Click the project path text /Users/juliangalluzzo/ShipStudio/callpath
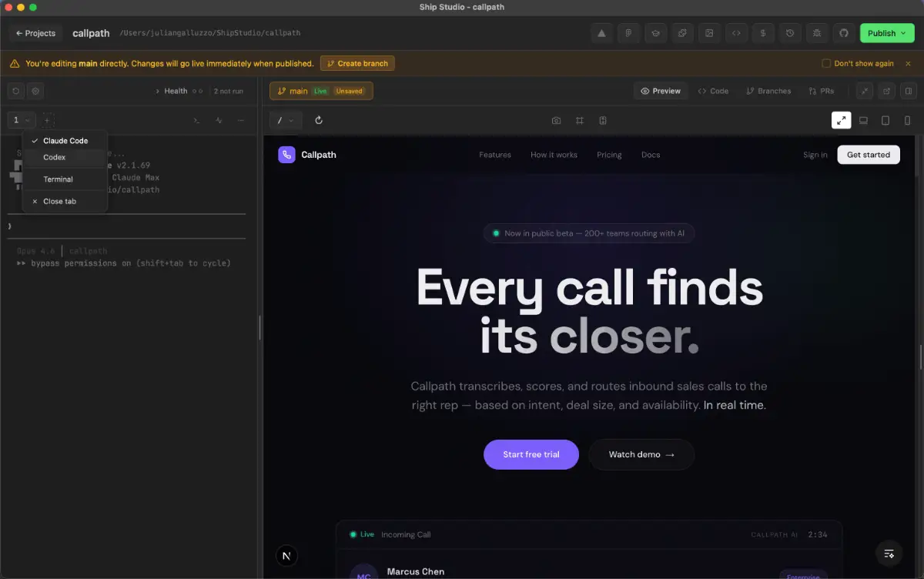 pos(210,33)
